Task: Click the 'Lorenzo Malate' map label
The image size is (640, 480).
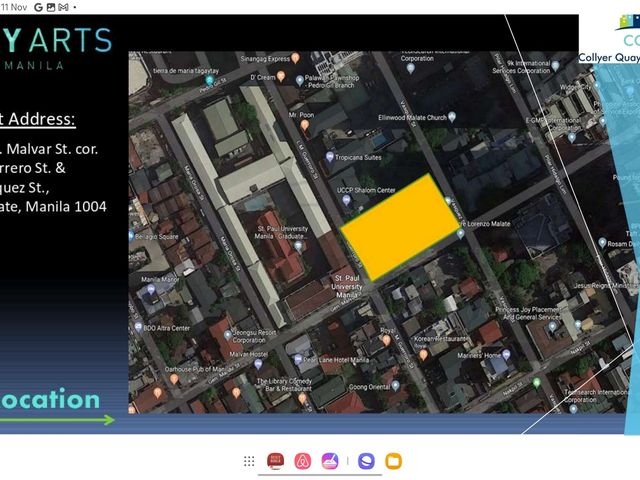Action: pyautogui.click(x=488, y=224)
